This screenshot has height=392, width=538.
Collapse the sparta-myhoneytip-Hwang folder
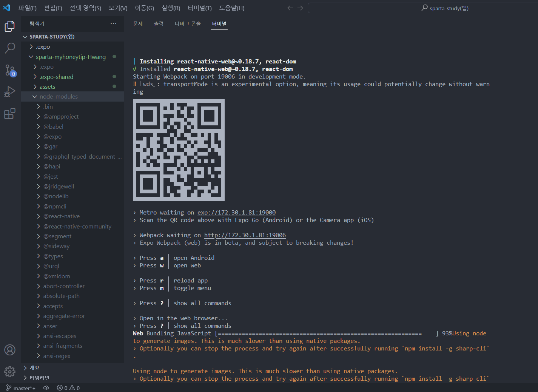[x=72, y=57]
